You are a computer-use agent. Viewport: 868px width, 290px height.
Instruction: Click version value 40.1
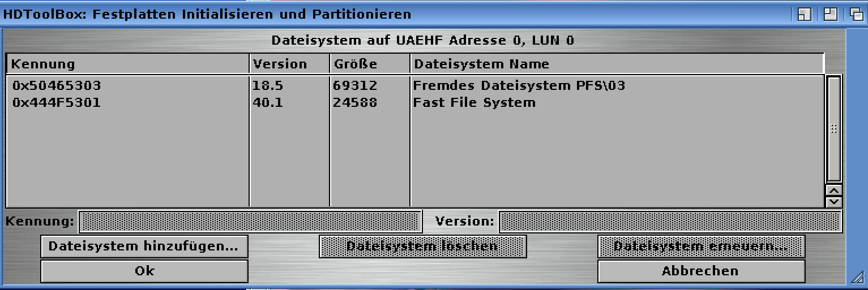point(268,103)
